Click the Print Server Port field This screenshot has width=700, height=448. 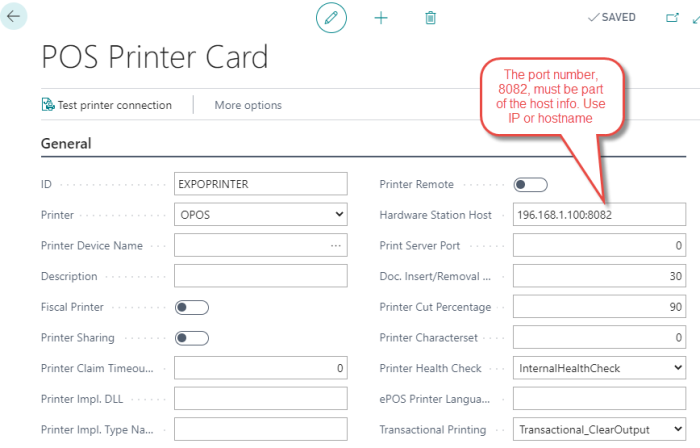tap(599, 245)
